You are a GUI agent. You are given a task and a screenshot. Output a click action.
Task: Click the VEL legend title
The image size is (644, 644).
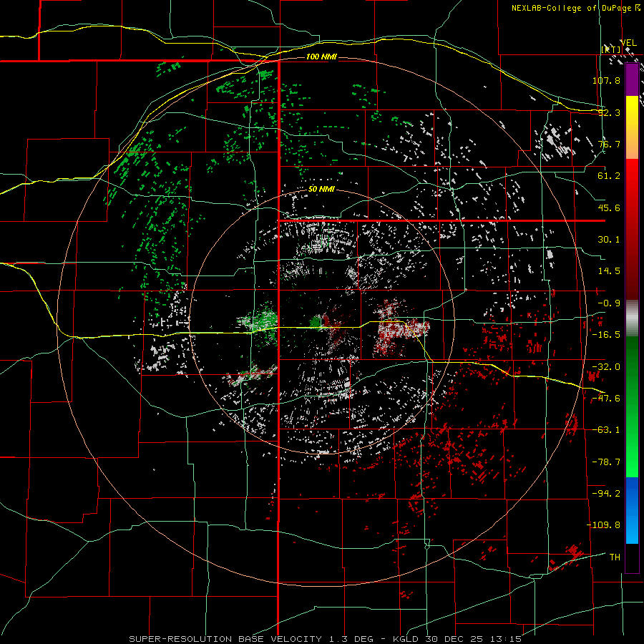[628, 43]
